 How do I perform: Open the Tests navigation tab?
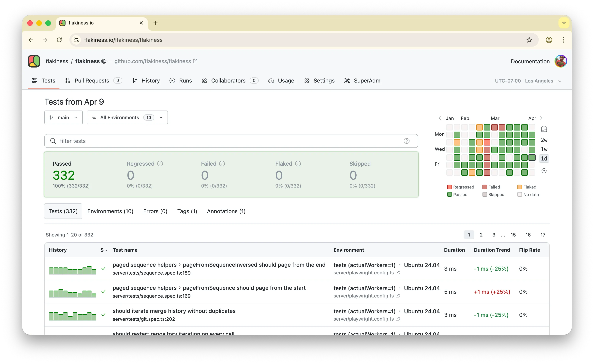point(43,81)
